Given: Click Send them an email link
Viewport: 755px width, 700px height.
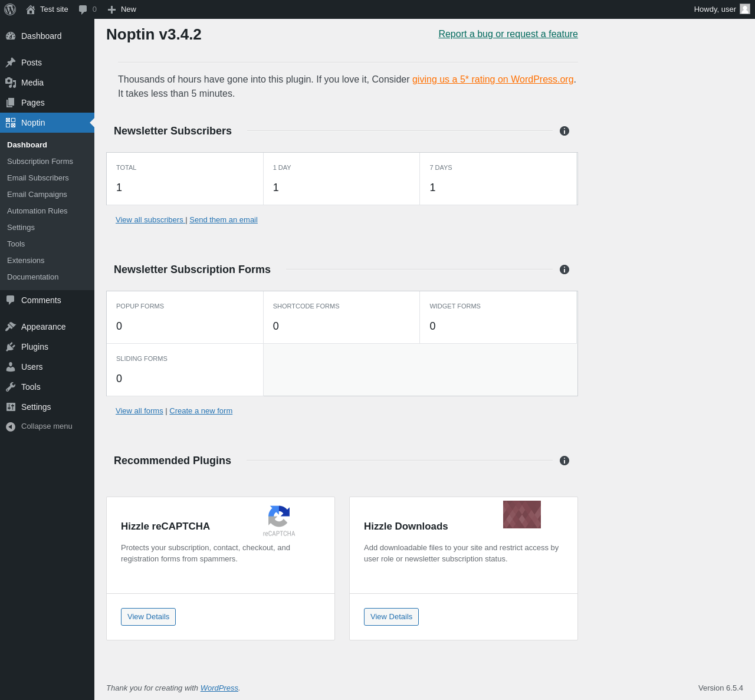Looking at the screenshot, I should [x=224, y=220].
